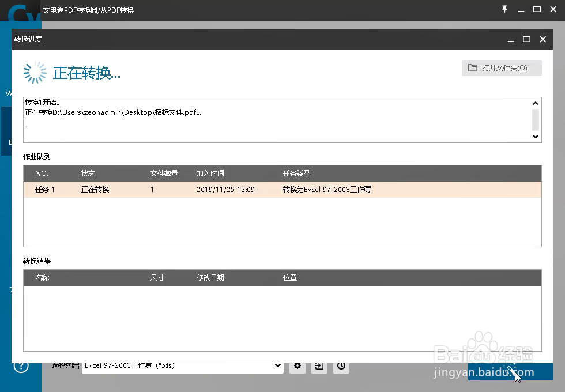Screen dimensions: 565x392
Task: Click the 位置 column header in results
Action: [x=289, y=277]
